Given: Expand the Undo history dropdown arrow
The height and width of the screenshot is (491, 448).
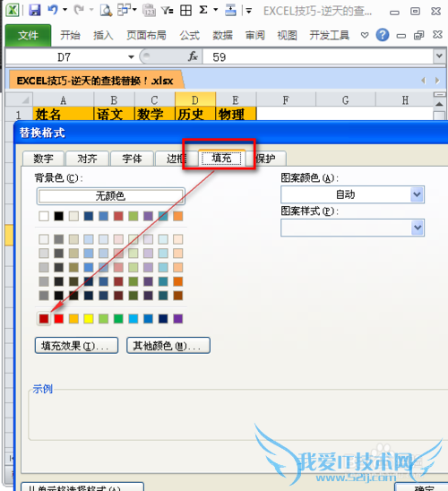Looking at the screenshot, I should pos(65,10).
